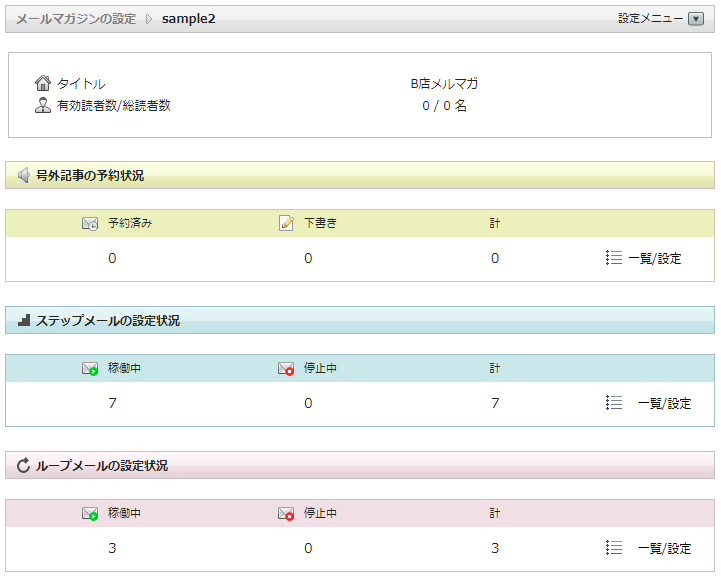Click list icon in ステップメール row
The image size is (721, 579).
(x=614, y=403)
